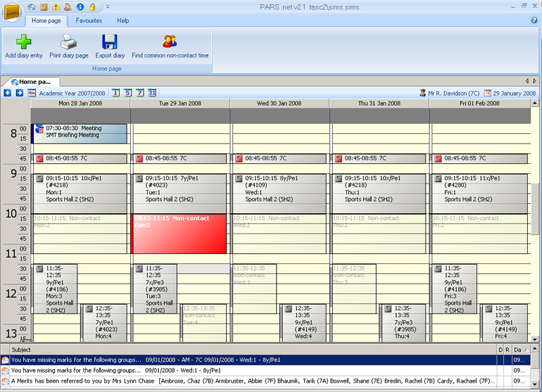Switch to 5-day diary view
The image size is (542, 392).
(128, 93)
